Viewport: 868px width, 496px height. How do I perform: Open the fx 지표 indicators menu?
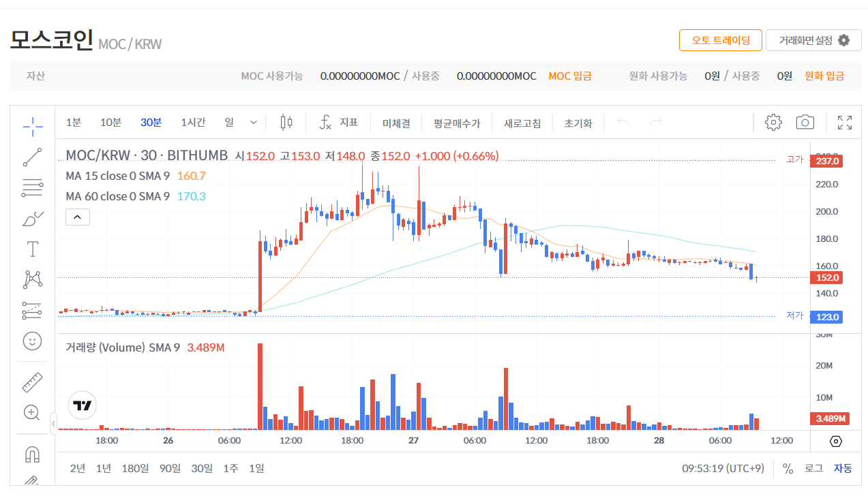pos(339,123)
